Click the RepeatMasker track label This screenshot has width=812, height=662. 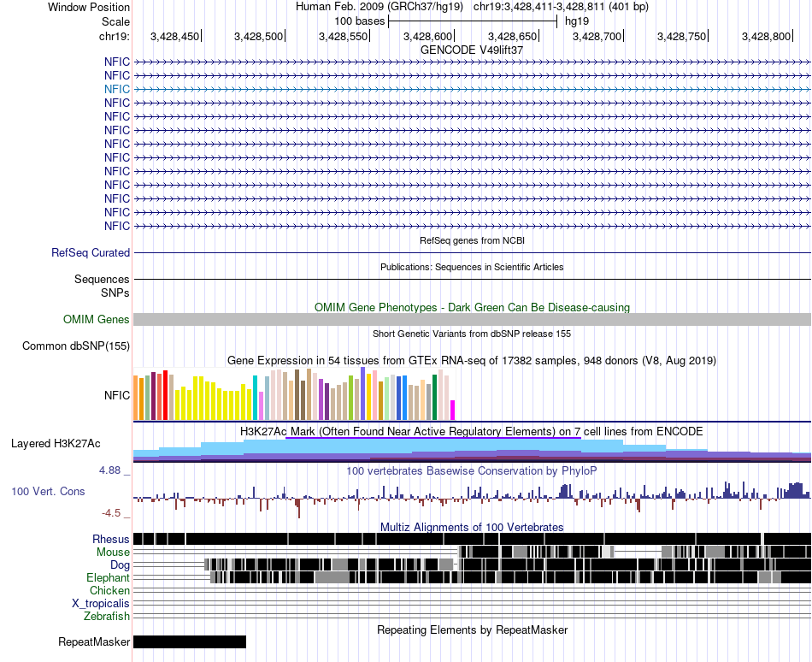point(94,641)
